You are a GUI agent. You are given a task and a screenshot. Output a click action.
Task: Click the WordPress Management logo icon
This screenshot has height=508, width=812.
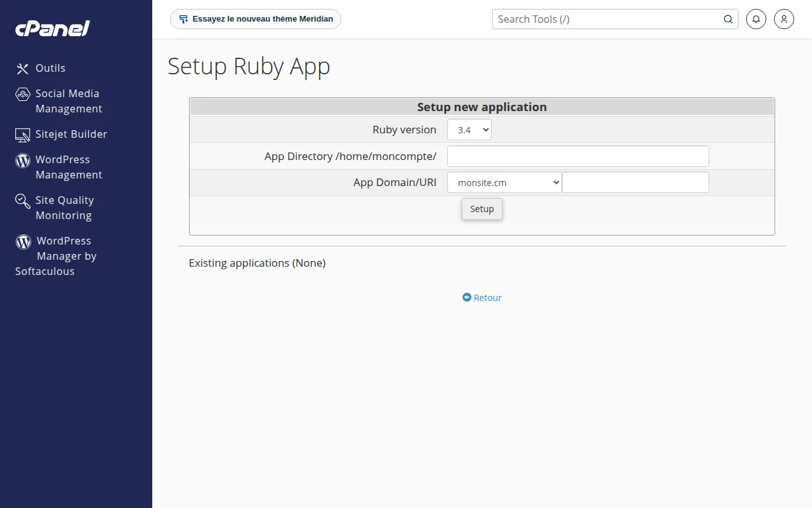tap(23, 160)
